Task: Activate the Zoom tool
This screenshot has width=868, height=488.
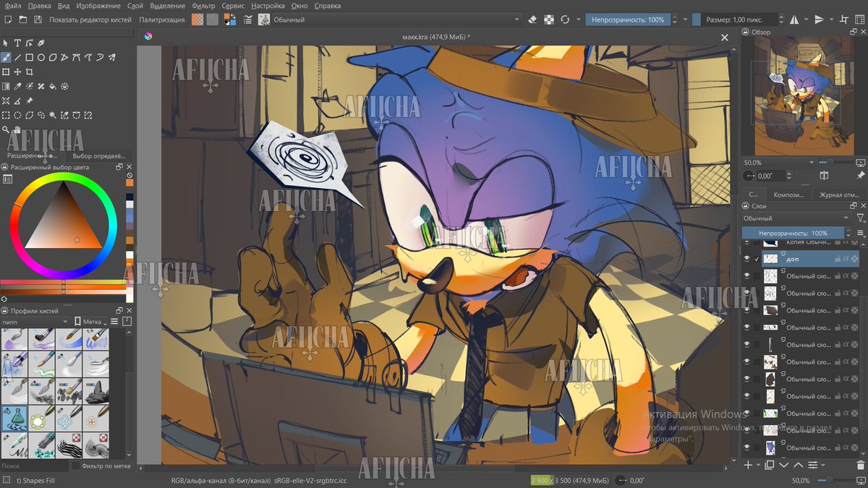Action: coord(7,129)
